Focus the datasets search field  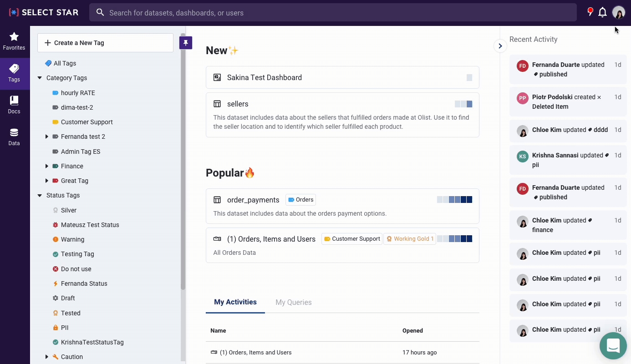(x=332, y=13)
